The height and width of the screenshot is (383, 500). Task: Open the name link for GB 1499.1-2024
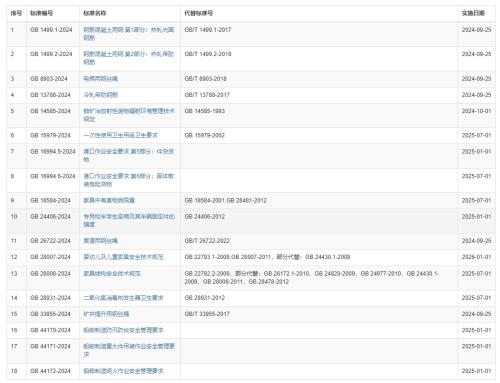129,34
